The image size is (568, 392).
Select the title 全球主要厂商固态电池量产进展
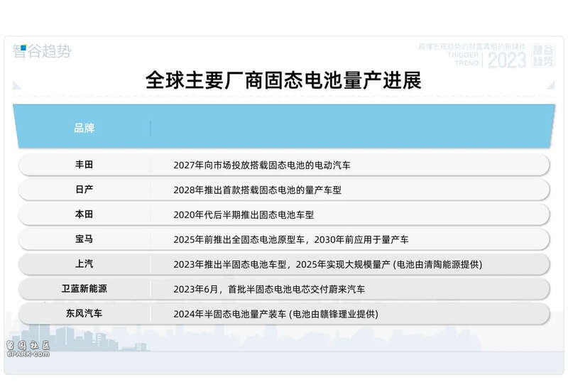coord(283,80)
